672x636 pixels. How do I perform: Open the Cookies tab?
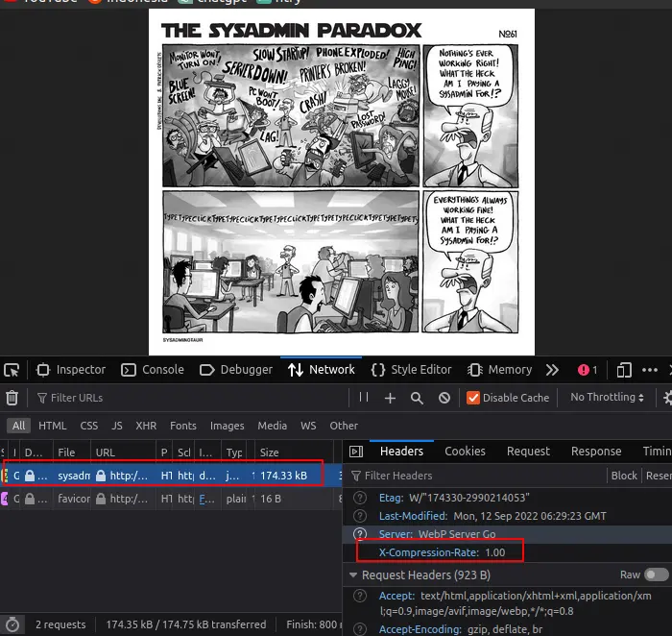[x=465, y=452]
